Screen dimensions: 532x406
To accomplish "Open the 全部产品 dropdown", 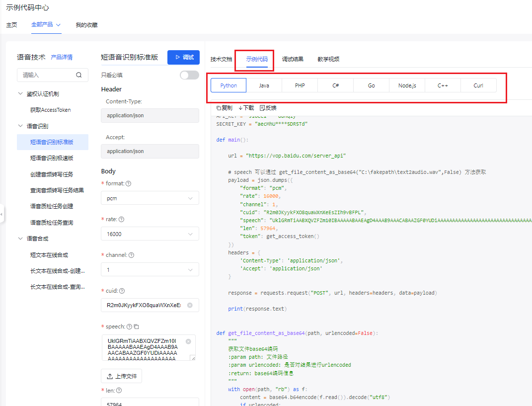I will pyautogui.click(x=46, y=25).
